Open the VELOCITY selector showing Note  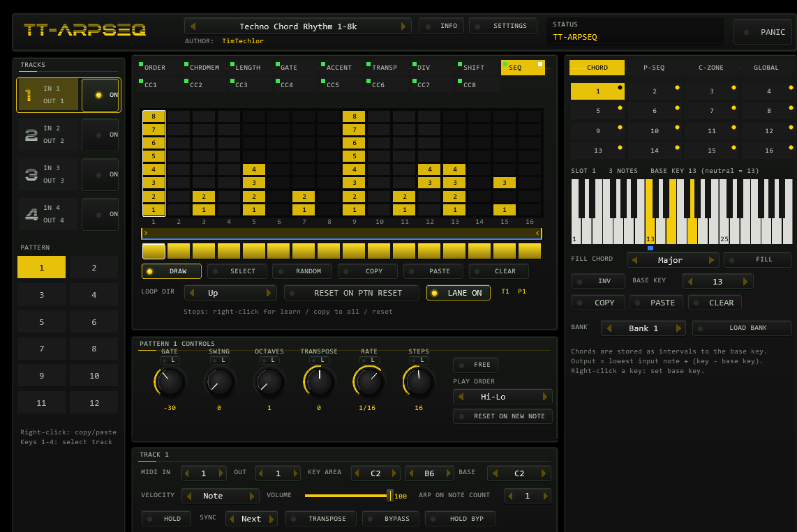(220, 496)
